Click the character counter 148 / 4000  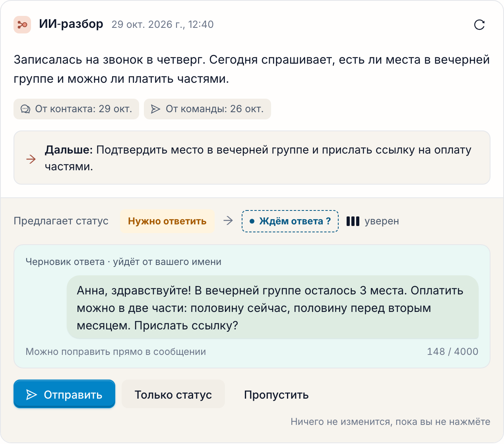pyautogui.click(x=453, y=352)
